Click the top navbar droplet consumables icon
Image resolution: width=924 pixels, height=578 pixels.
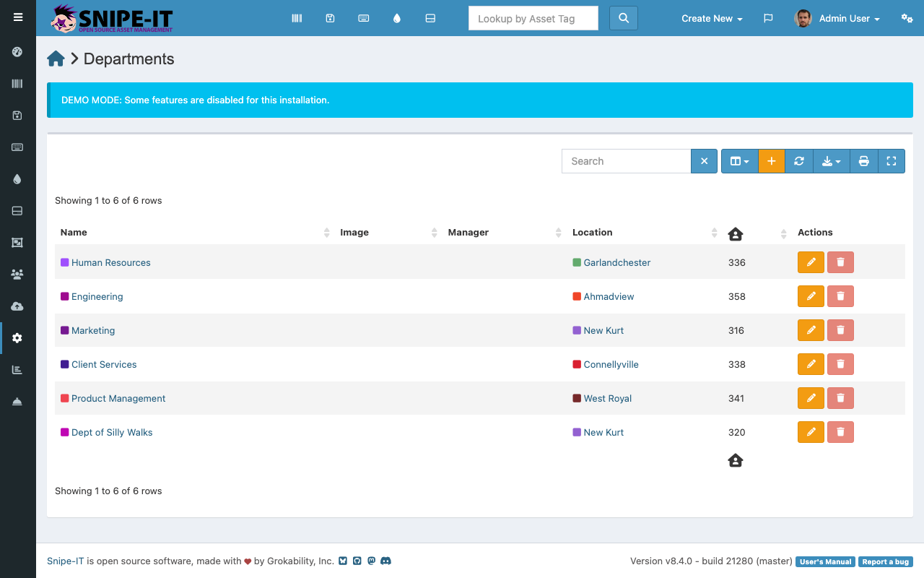point(397,18)
